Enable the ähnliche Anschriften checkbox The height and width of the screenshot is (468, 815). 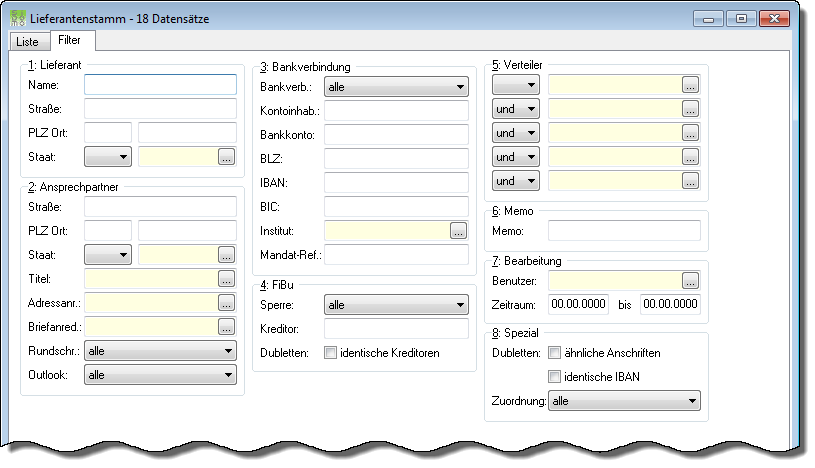point(555,353)
